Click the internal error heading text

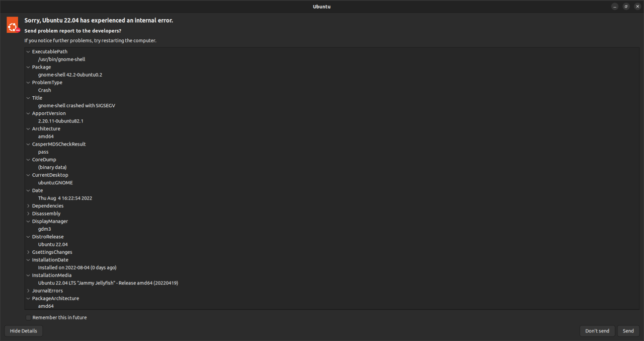click(99, 21)
